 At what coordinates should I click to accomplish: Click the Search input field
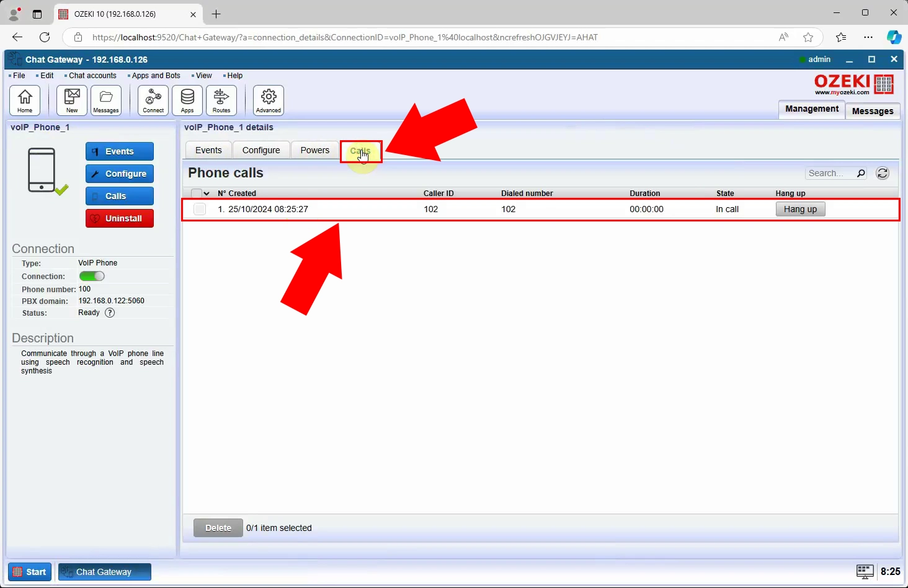coord(830,173)
